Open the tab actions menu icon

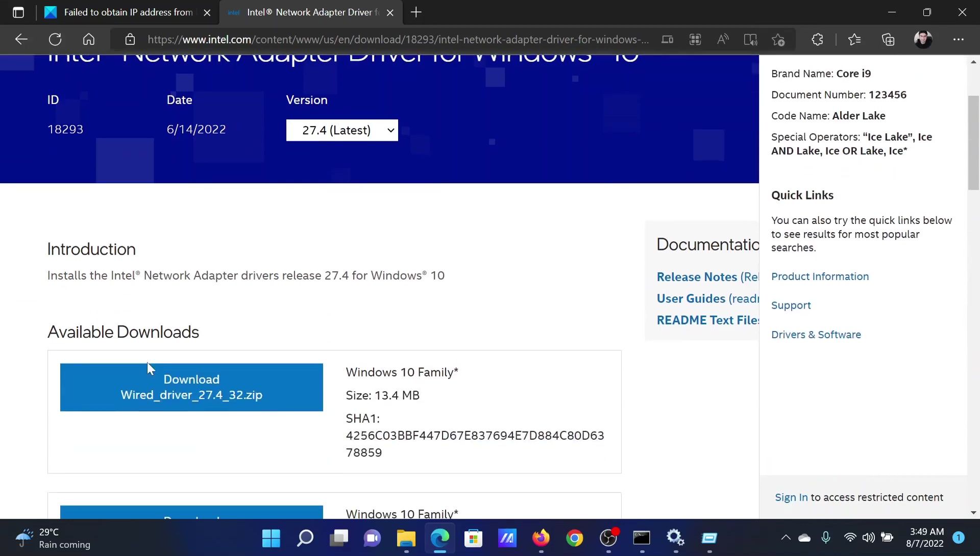point(18,12)
